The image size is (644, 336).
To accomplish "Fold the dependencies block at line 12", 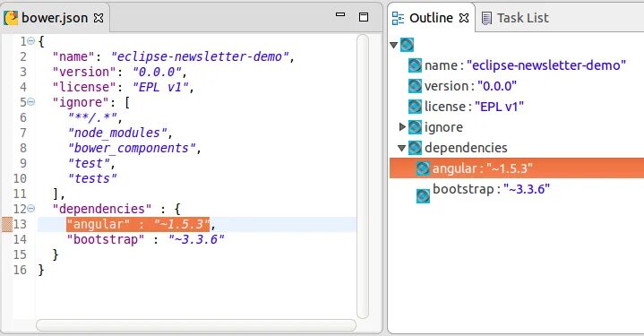I will click(30, 209).
